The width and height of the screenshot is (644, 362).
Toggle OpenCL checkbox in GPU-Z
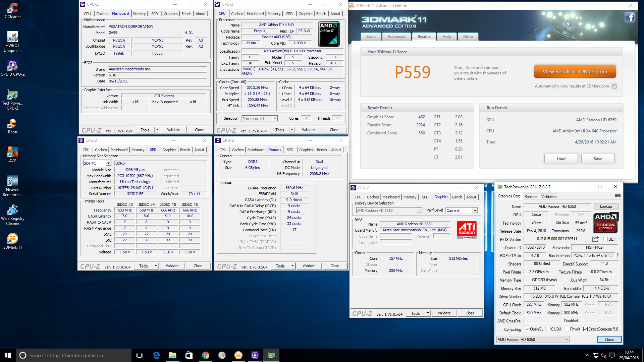point(527,329)
